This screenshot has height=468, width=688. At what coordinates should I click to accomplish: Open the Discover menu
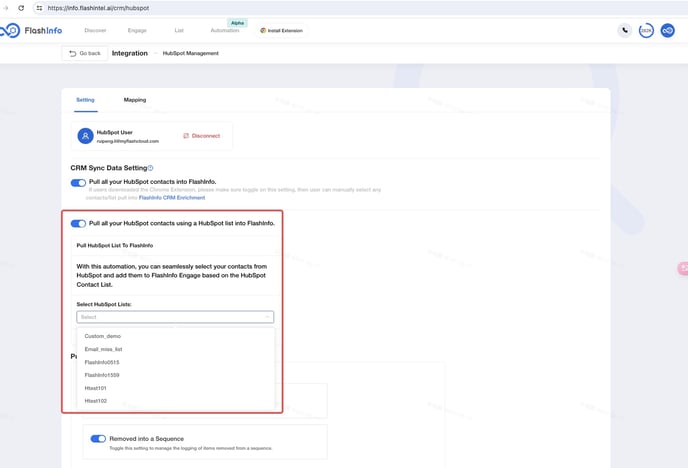click(95, 30)
